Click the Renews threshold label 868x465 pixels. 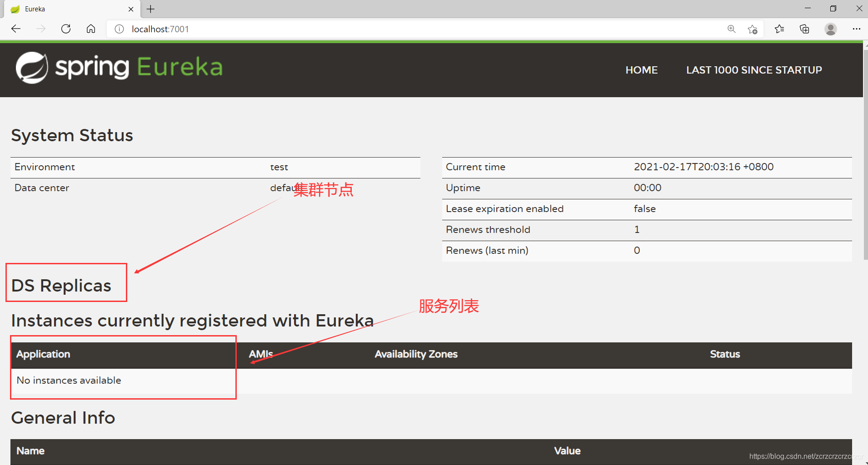click(x=488, y=229)
